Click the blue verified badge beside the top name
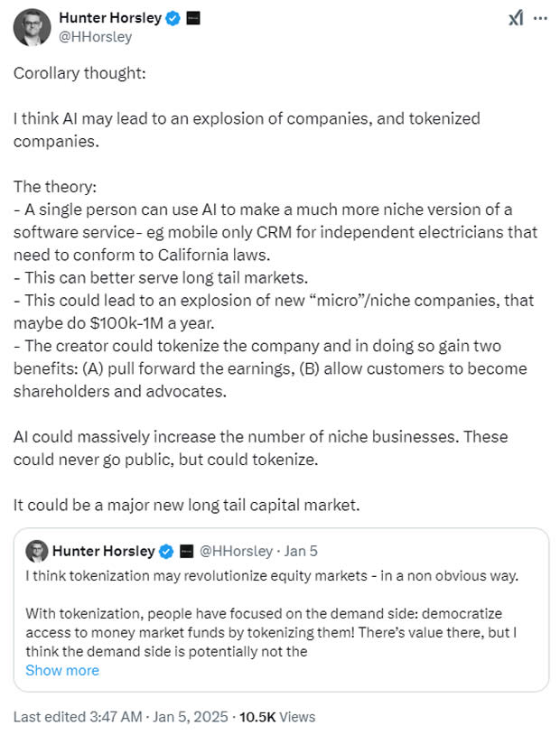Viewport: 560px width, 735px height. [x=173, y=18]
